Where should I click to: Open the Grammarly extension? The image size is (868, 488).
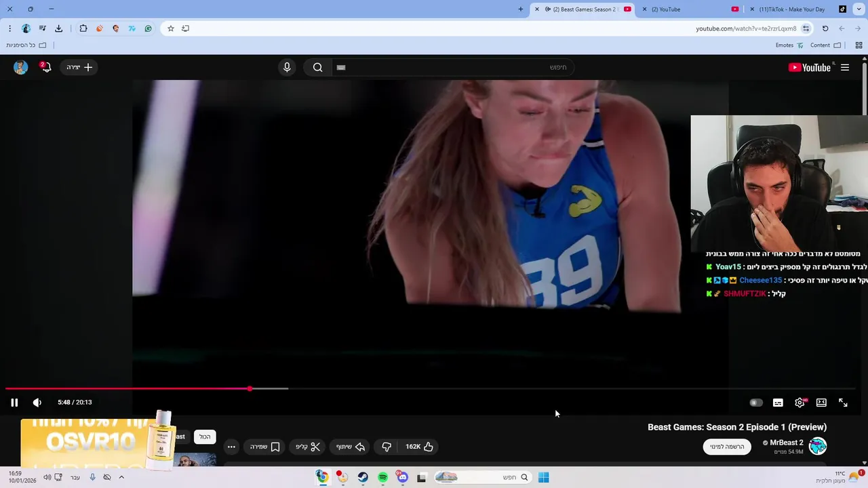(148, 28)
